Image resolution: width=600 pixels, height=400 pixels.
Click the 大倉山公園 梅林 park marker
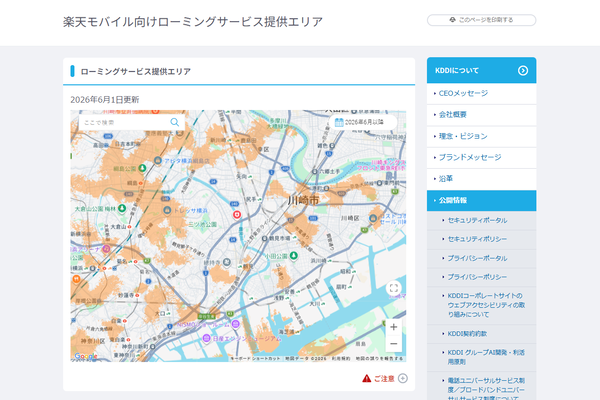click(122, 208)
